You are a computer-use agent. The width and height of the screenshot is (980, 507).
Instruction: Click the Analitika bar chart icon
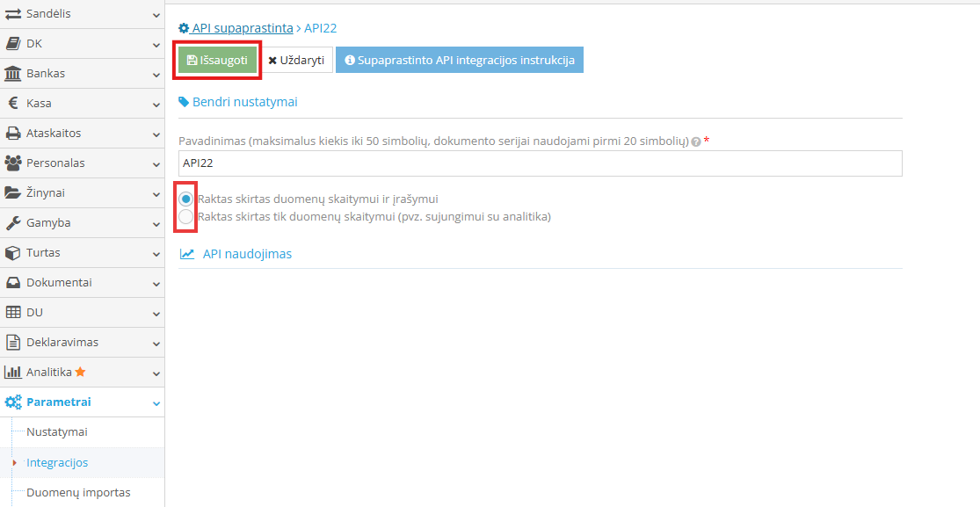click(12, 372)
